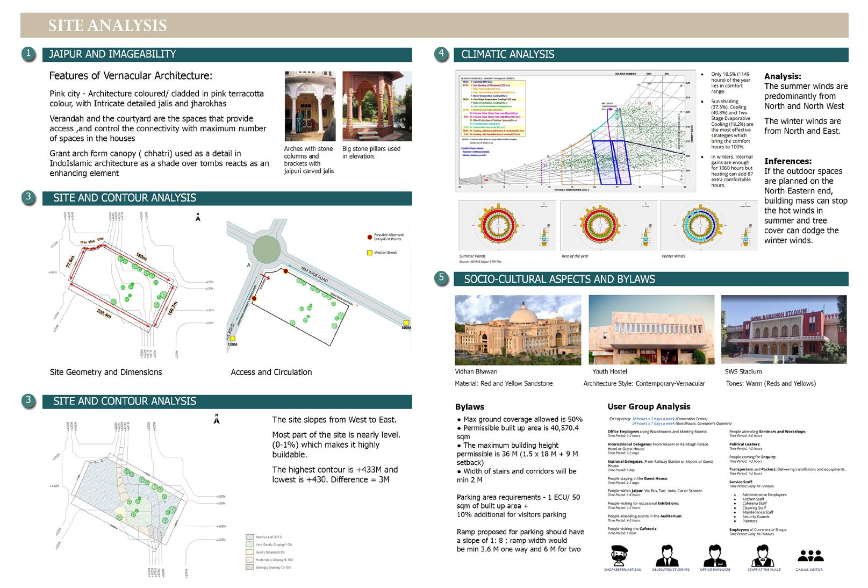Click the Office Employee figure icon

[x=714, y=555]
